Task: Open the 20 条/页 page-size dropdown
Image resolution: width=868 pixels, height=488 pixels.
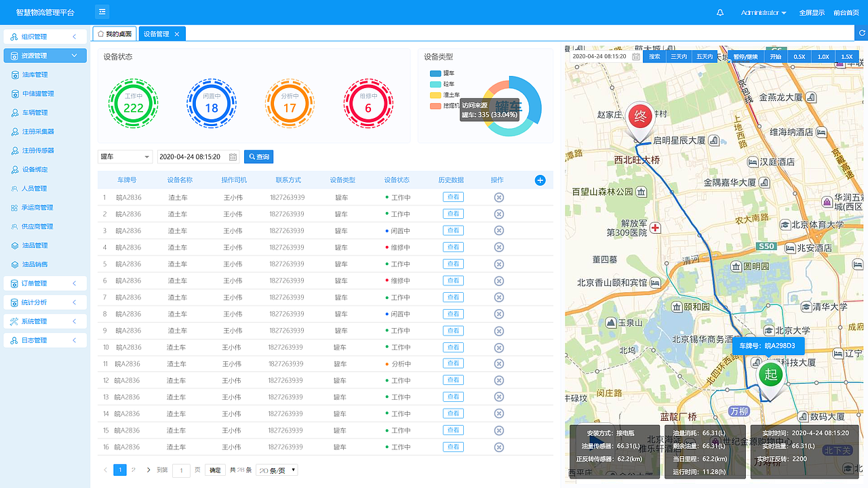Action: click(275, 469)
